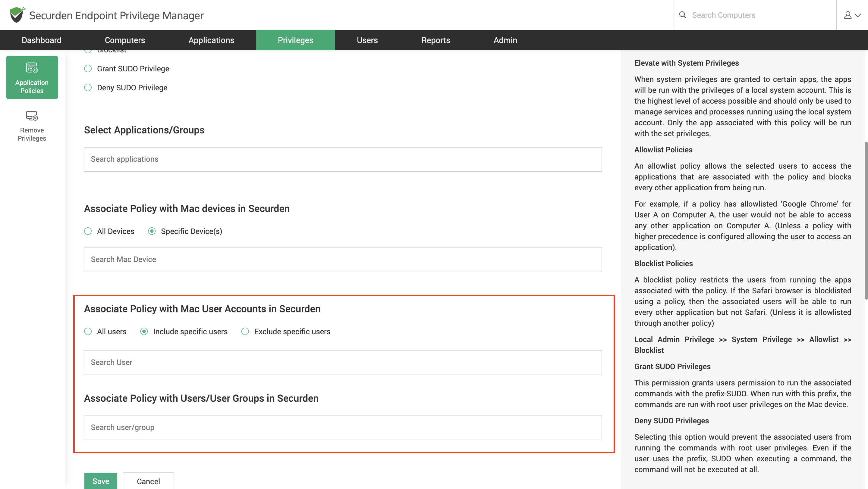Click the search magnifier icon

tap(682, 15)
